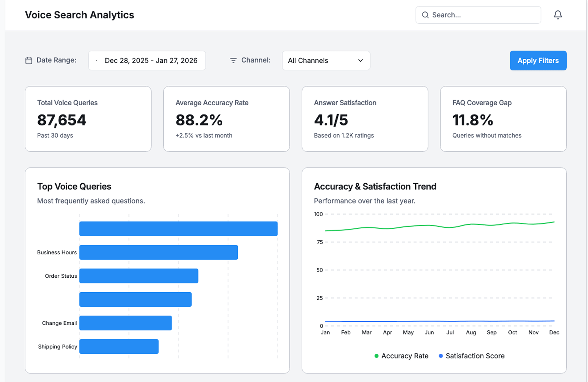Select the Business Hours bar
Screen dimensions: 588x382
tap(158, 252)
